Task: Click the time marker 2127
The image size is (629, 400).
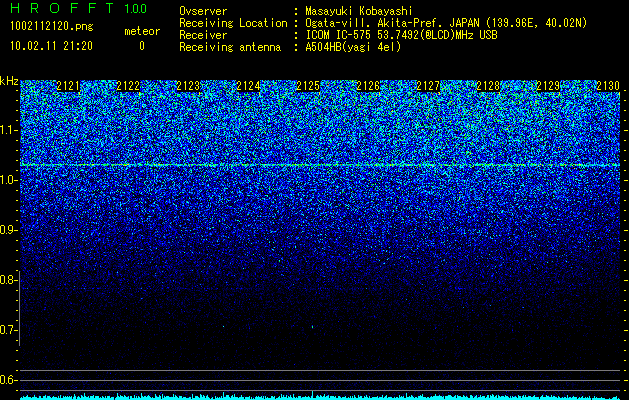Action: click(428, 86)
